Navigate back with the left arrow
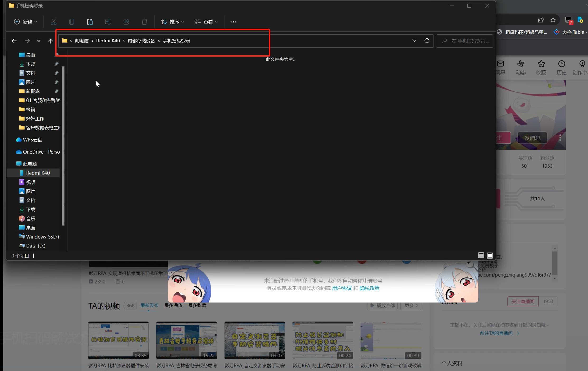The width and height of the screenshot is (588, 371). (x=14, y=41)
